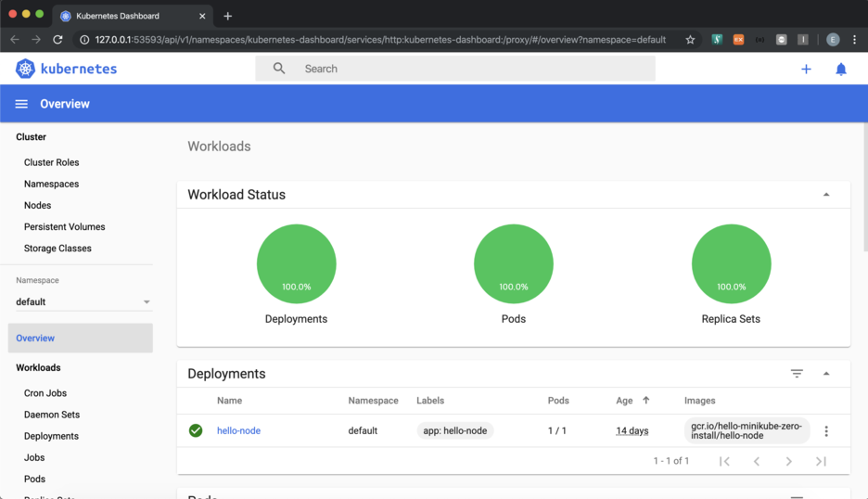The width and height of the screenshot is (868, 499).
Task: Open Namespaces in the sidebar
Action: click(52, 184)
